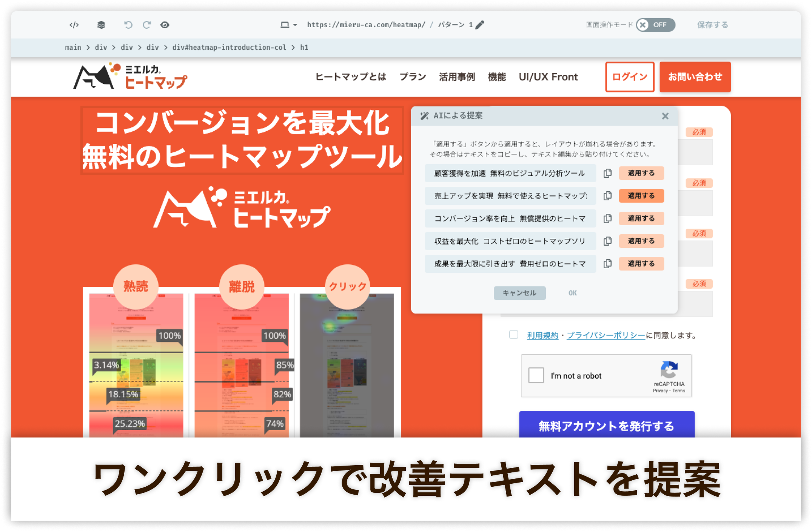Click the ミエルカ ヒートマップ header logo
This screenshot has height=532, width=812.
[x=130, y=77]
